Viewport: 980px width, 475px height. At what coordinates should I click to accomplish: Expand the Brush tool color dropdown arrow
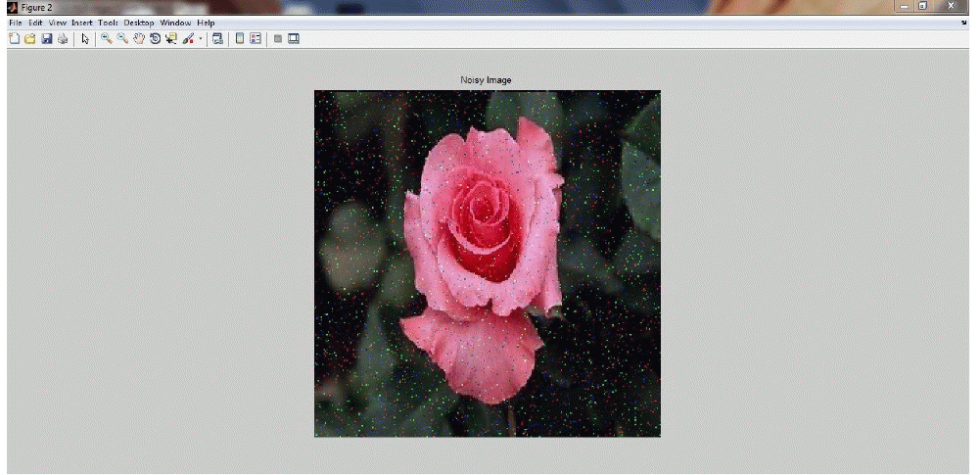tap(201, 39)
